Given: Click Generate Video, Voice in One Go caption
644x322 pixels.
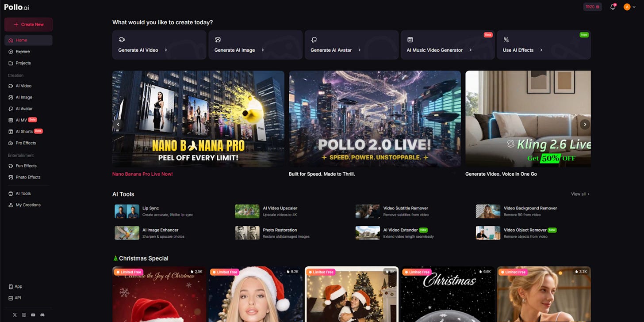Looking at the screenshot, I should (x=501, y=174).
